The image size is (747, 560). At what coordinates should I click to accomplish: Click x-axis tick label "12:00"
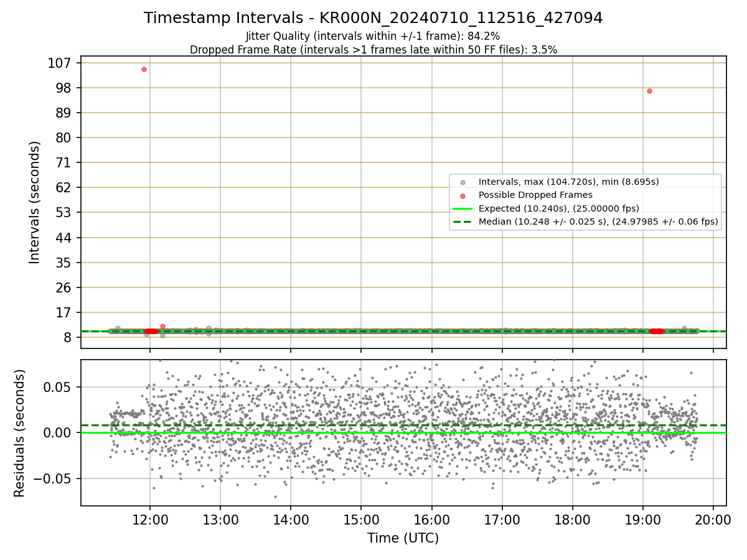point(149,519)
